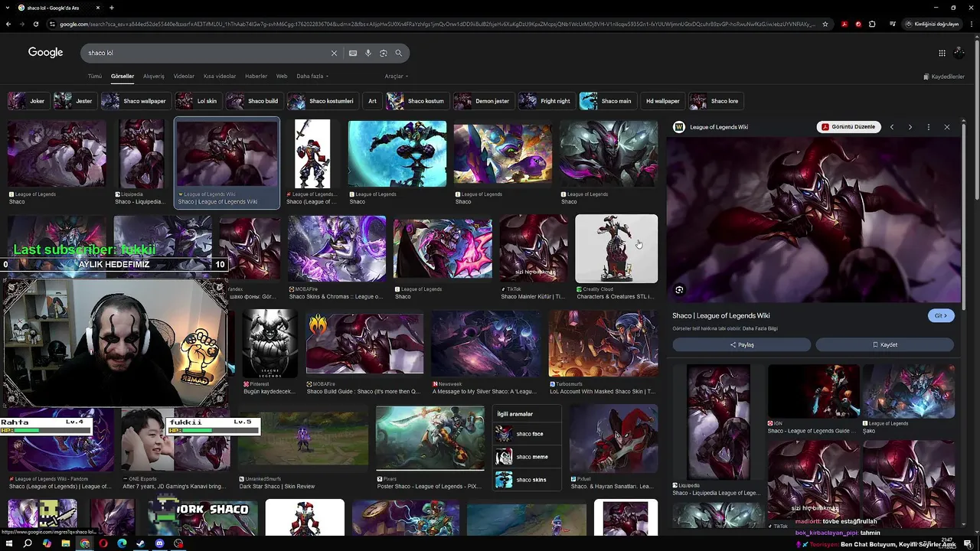Open Discord from taskbar

[159, 543]
